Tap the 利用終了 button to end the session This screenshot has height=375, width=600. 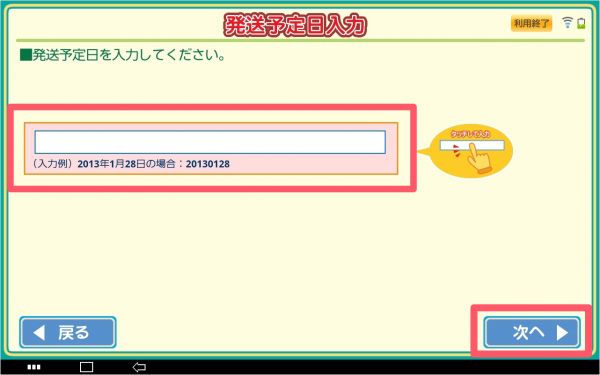coord(531,24)
